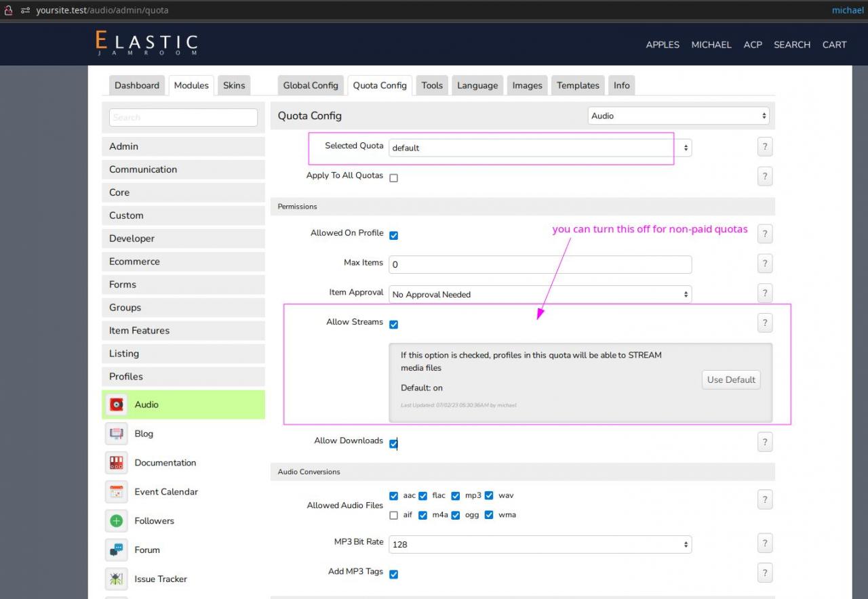Screen dimensions: 868x599
Task: Open the Followers module icon
Action: click(x=117, y=521)
